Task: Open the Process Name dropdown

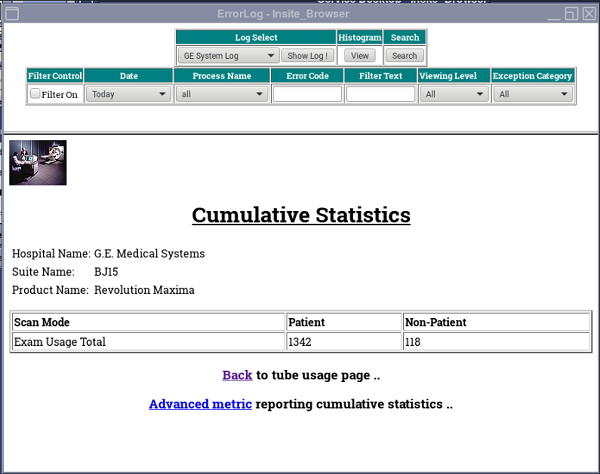Action: (x=222, y=94)
